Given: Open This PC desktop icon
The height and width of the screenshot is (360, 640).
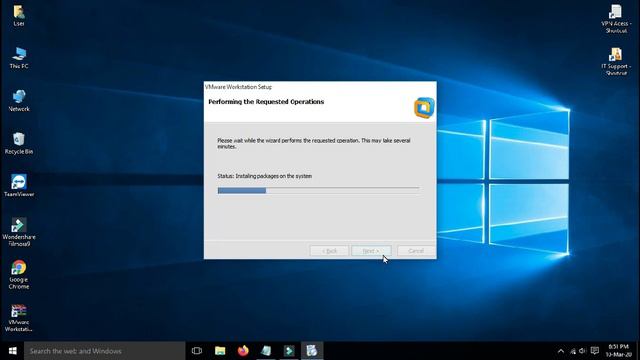Looking at the screenshot, I should (19, 58).
